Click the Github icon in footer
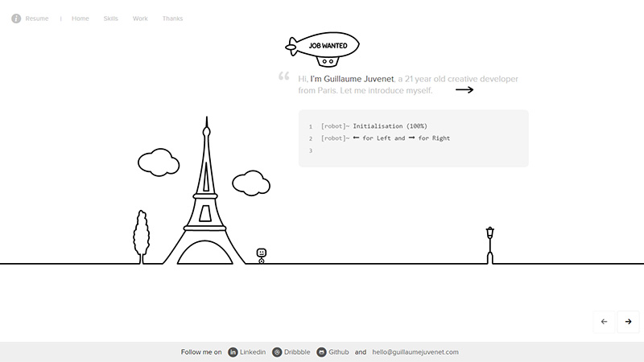Image resolution: width=644 pixels, height=362 pixels. [x=322, y=352]
